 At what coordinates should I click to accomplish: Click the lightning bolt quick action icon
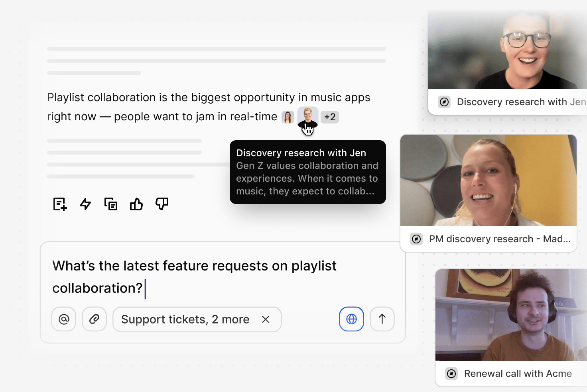pyautogui.click(x=85, y=204)
